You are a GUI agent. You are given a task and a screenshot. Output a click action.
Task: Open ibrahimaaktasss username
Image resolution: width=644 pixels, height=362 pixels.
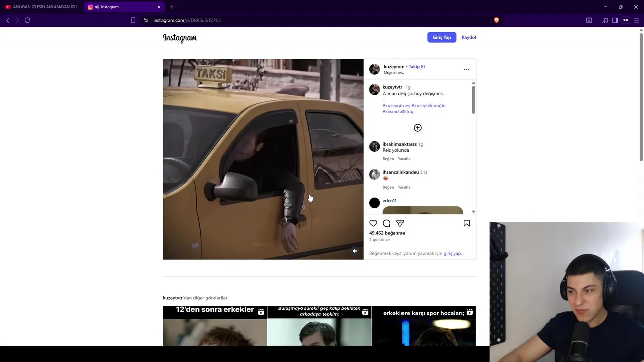point(399,144)
